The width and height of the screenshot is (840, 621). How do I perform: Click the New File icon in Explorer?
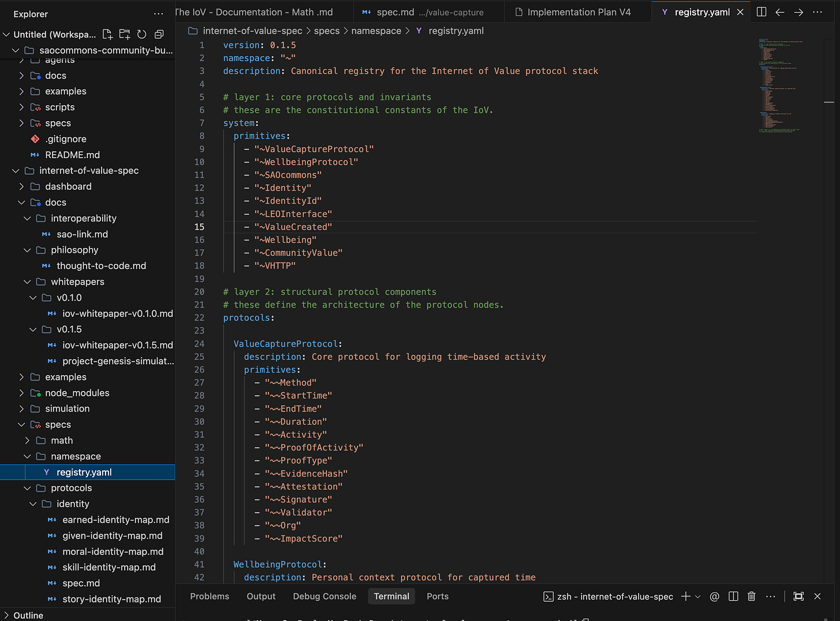[x=107, y=35]
